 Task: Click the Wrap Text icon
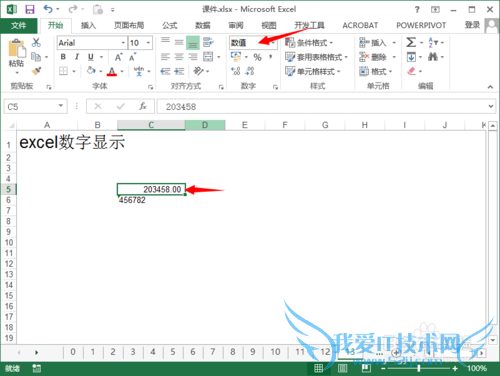[x=208, y=42]
